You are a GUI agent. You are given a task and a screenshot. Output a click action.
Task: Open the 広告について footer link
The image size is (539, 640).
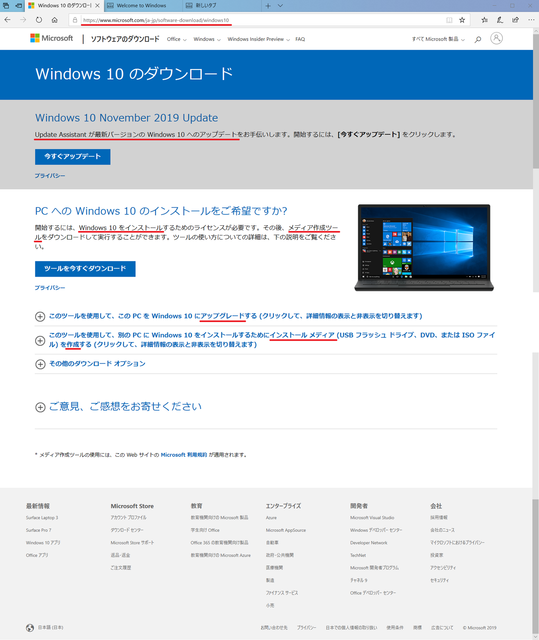[442, 628]
